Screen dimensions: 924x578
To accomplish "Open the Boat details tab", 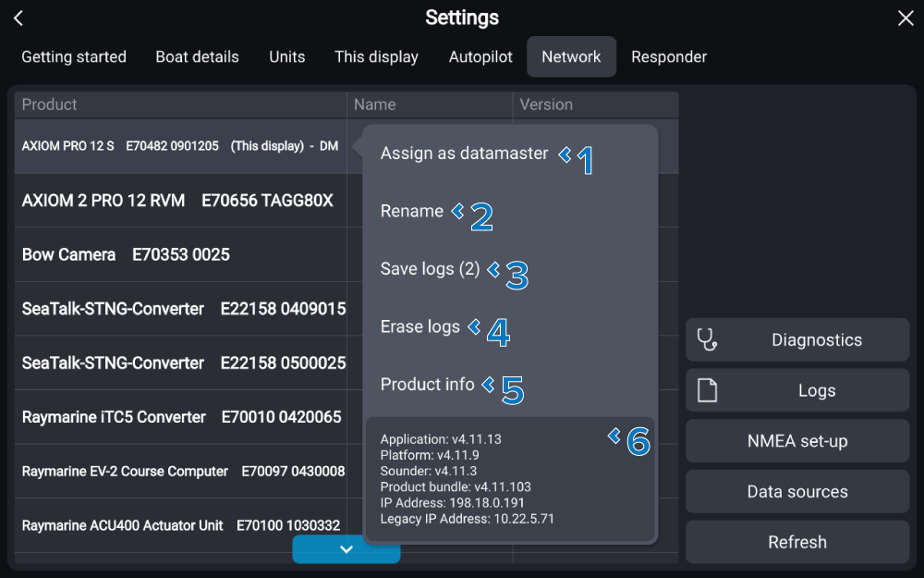I will pyautogui.click(x=197, y=57).
